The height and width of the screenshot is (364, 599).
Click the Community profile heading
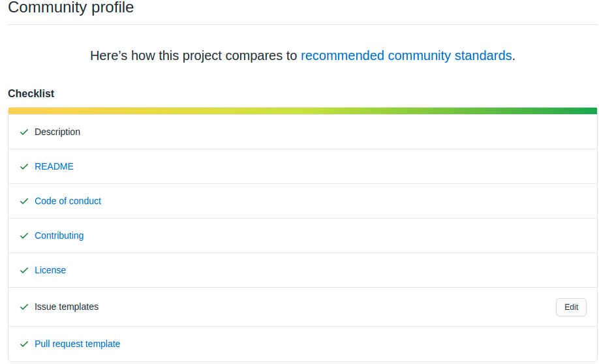click(x=70, y=8)
